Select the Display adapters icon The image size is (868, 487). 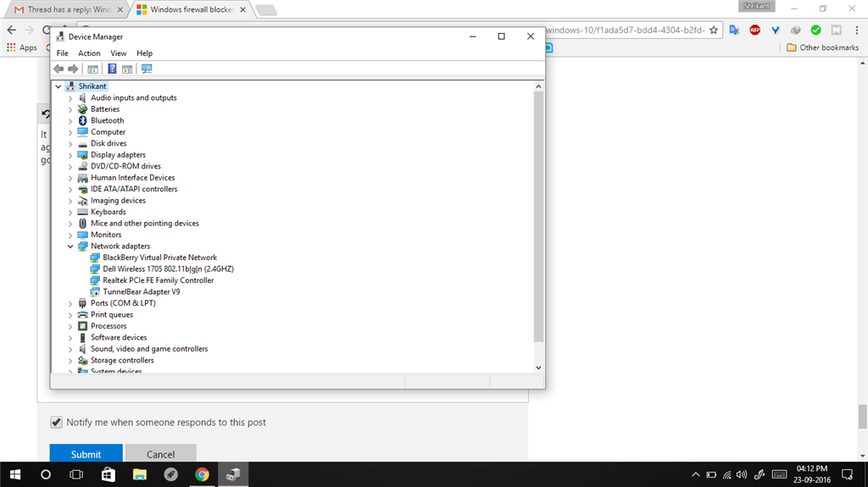[82, 155]
